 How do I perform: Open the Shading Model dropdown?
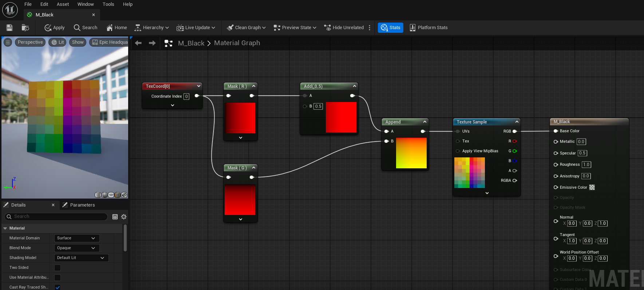[81, 258]
